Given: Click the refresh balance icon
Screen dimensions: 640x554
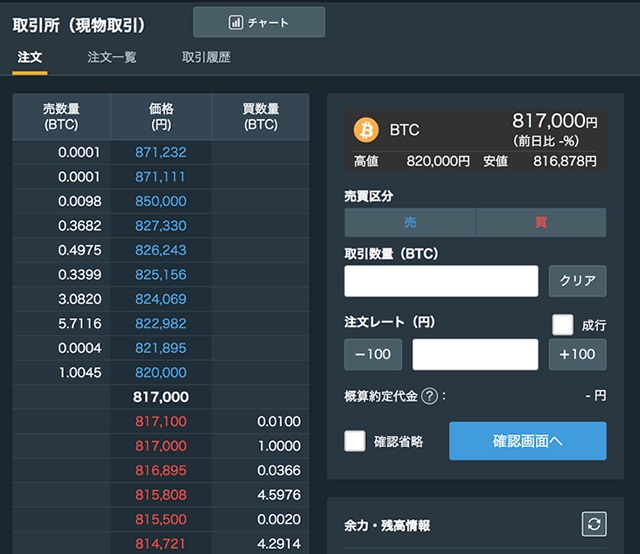Looking at the screenshot, I should [594, 524].
